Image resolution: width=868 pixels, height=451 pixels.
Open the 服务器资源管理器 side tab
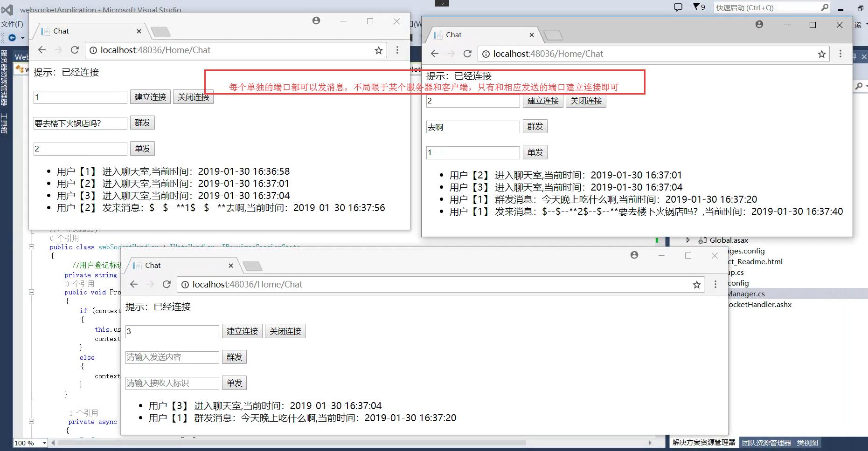[x=4, y=78]
